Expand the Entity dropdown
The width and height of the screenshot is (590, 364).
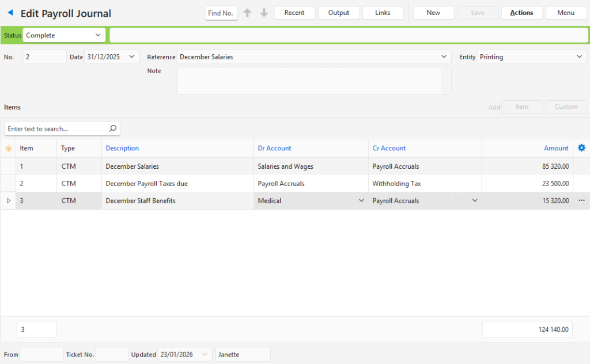[x=579, y=57]
